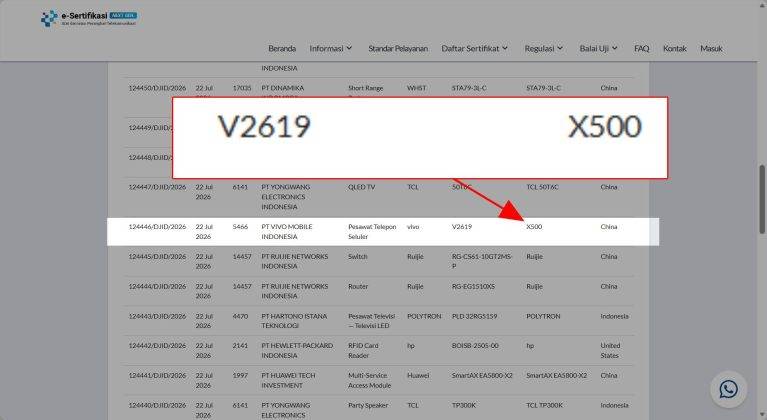Open the WhatsApp chat button
Viewport: 767px width, 420px height.
click(x=728, y=389)
